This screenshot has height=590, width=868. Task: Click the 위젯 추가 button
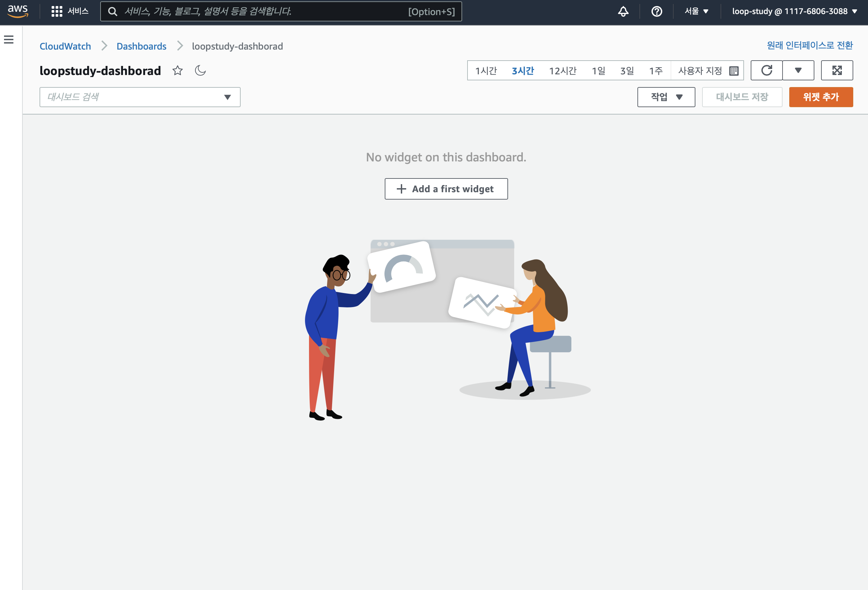click(820, 97)
